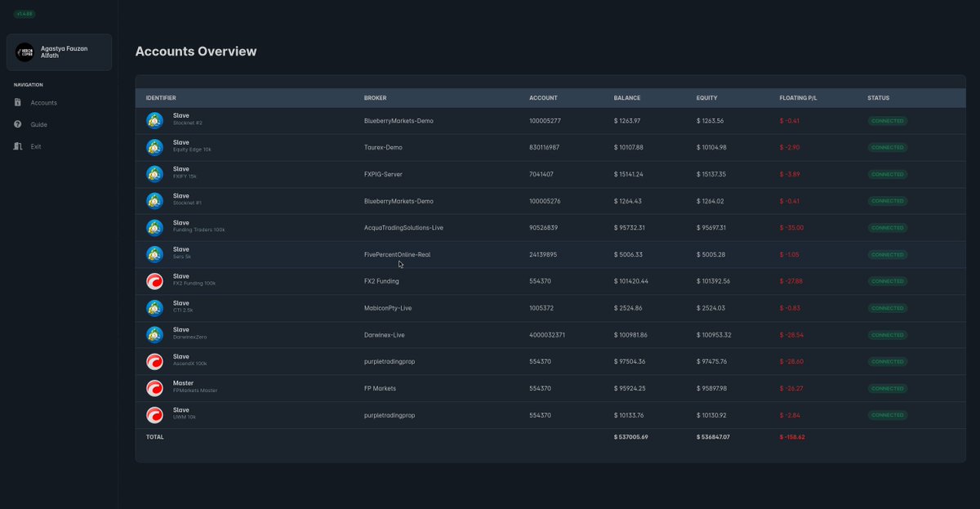The image size is (980, 509).
Task: Click account number 7041407
Action: 541,174
